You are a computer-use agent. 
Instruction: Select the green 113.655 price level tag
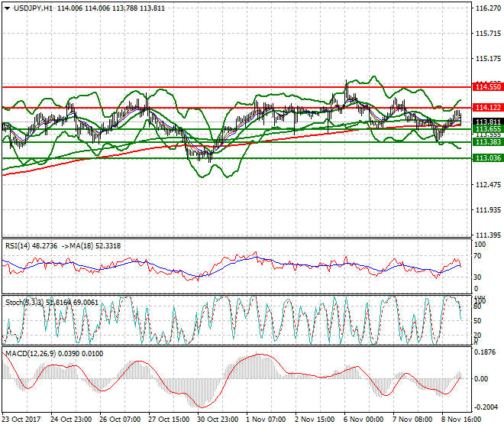487,130
